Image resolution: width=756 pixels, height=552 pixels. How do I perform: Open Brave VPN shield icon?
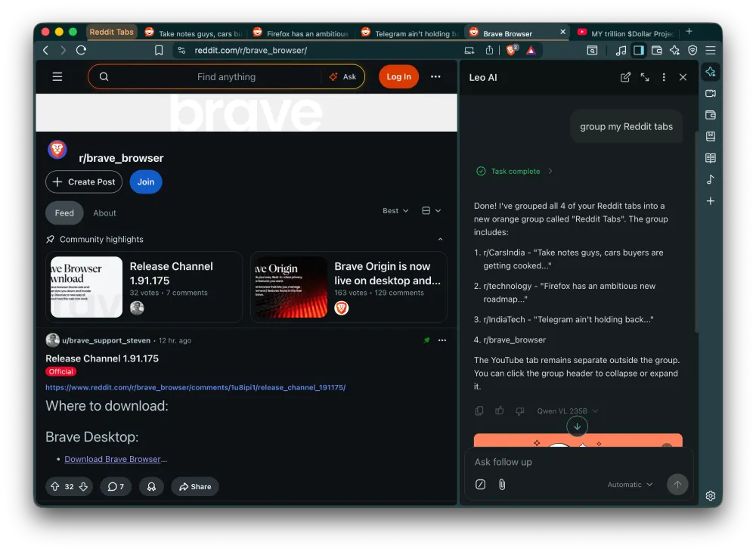pos(692,50)
